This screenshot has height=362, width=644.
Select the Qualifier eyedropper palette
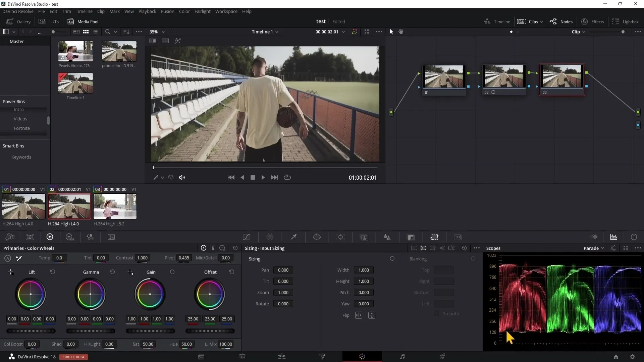pyautogui.click(x=293, y=237)
